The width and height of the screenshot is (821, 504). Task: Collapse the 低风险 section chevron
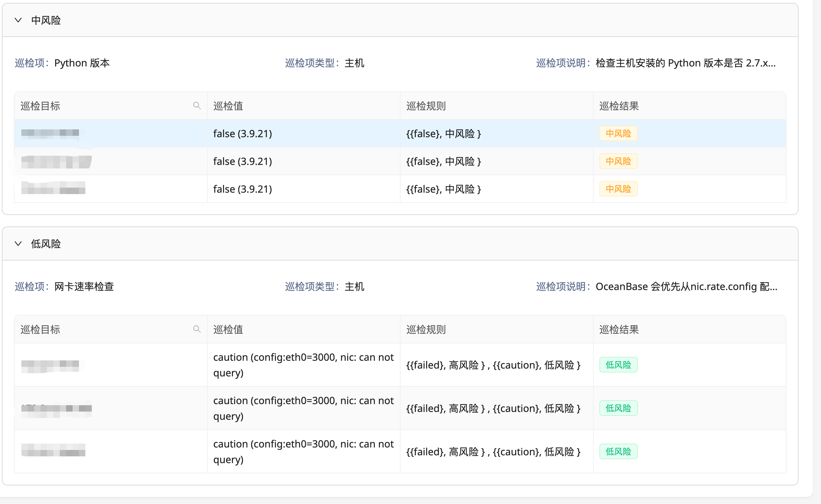(x=18, y=244)
